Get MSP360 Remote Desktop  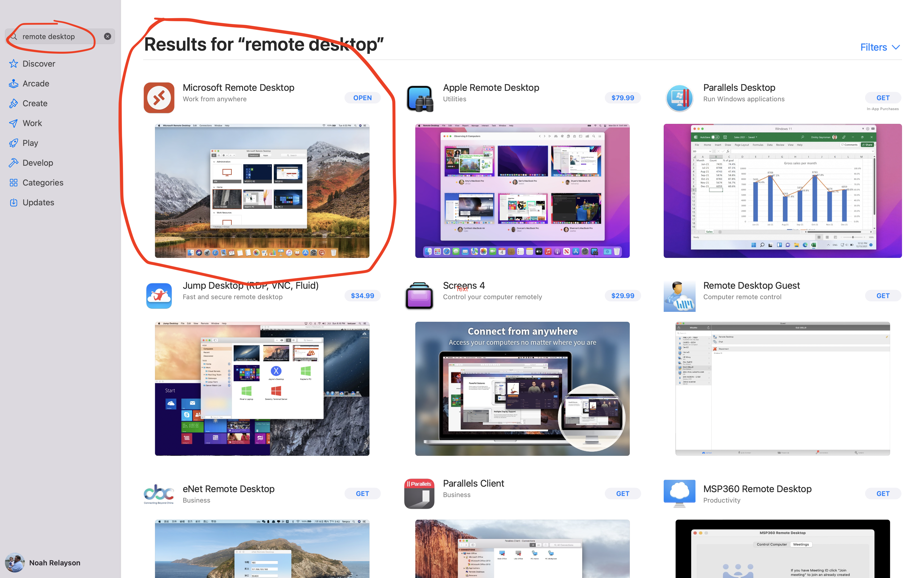click(883, 494)
